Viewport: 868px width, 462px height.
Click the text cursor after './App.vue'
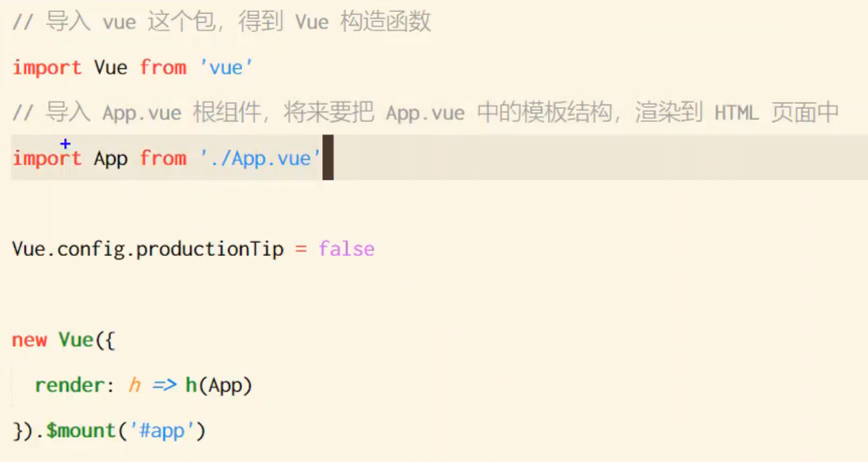pos(328,157)
